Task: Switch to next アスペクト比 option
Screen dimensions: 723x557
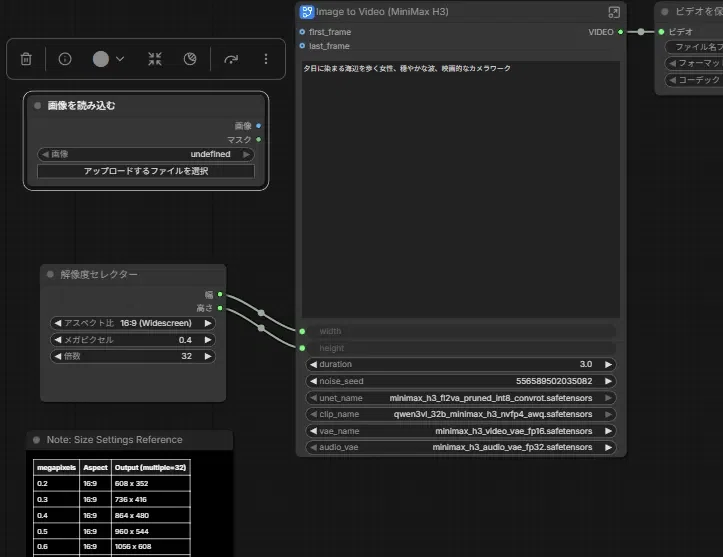Action: [208, 323]
